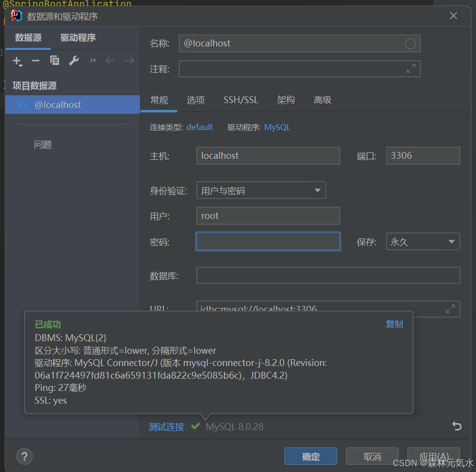Click the 取消 button

pyautogui.click(x=372, y=456)
